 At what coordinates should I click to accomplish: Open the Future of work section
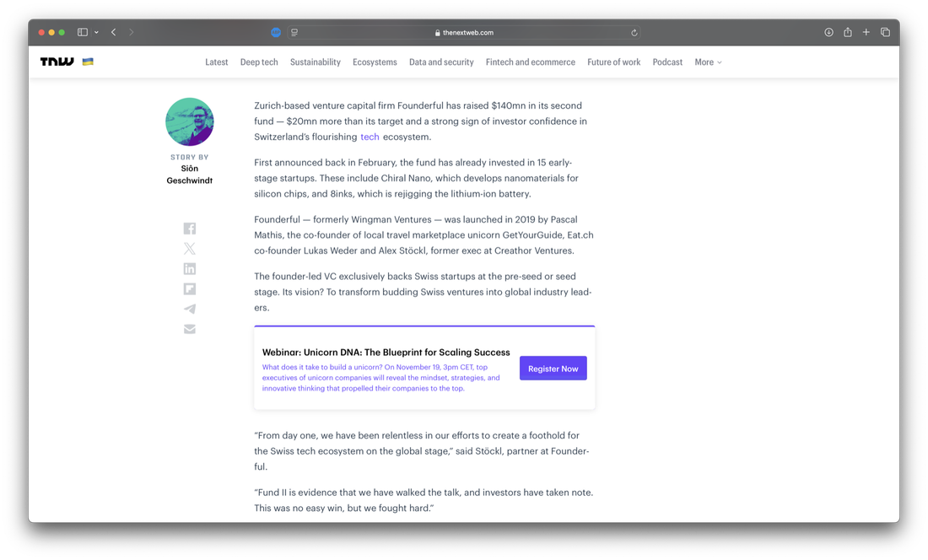[613, 62]
